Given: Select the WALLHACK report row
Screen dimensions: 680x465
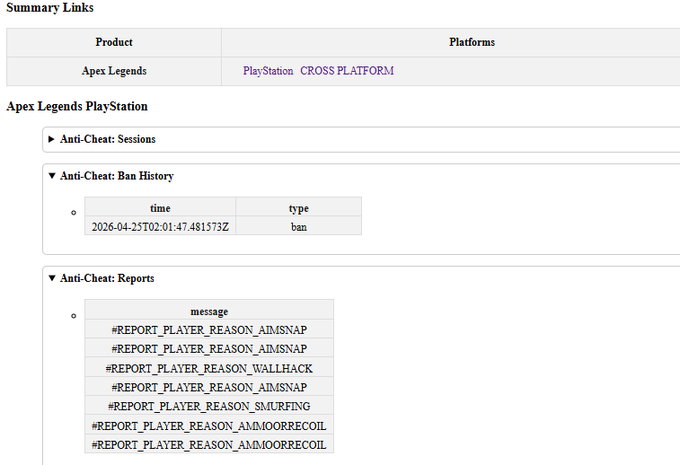Looking at the screenshot, I should coord(209,368).
